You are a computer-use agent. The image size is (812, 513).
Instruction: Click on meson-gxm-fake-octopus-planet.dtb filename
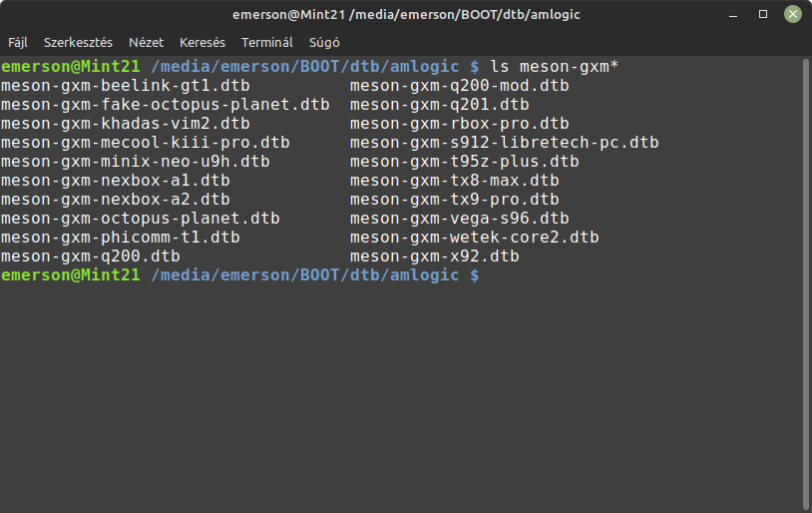point(166,105)
